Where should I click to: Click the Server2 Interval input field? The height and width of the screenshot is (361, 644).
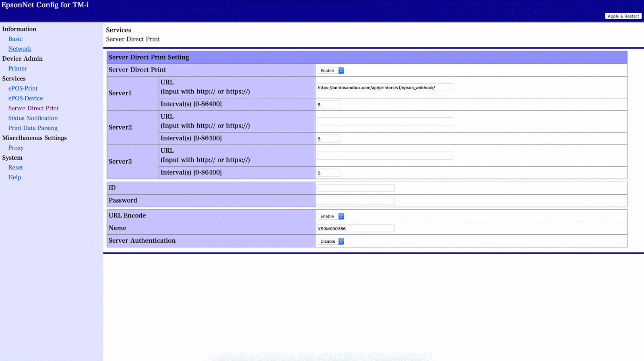[x=328, y=139]
